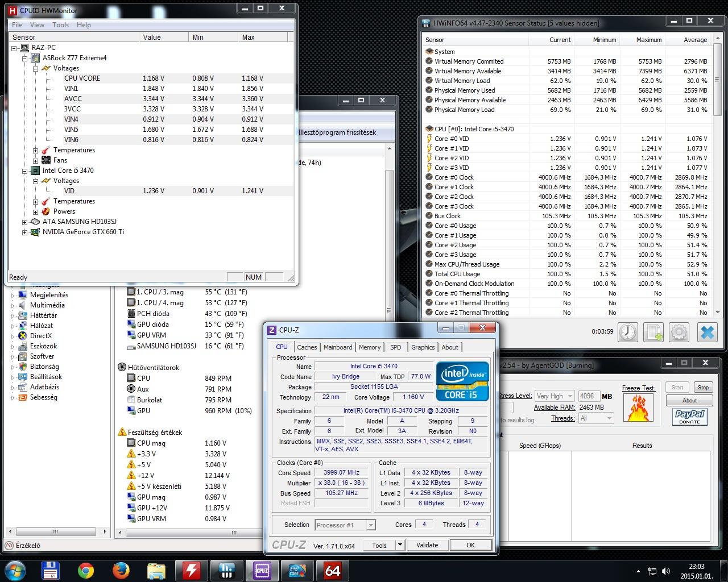The width and height of the screenshot is (728, 582).
Task: Launch Firefox from taskbar
Action: click(x=121, y=570)
